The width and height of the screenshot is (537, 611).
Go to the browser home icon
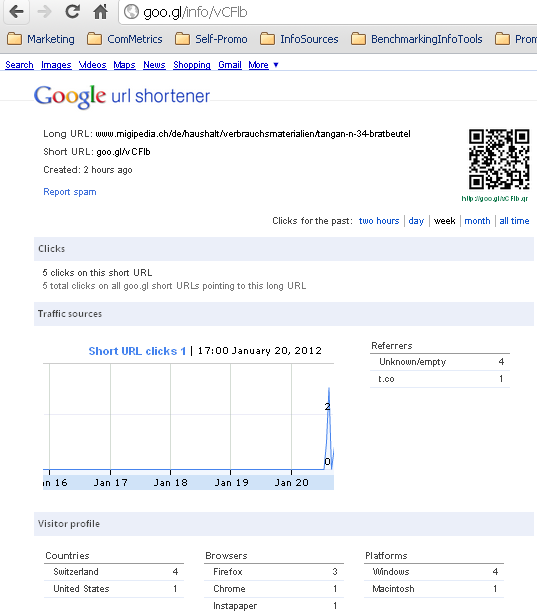pos(100,12)
